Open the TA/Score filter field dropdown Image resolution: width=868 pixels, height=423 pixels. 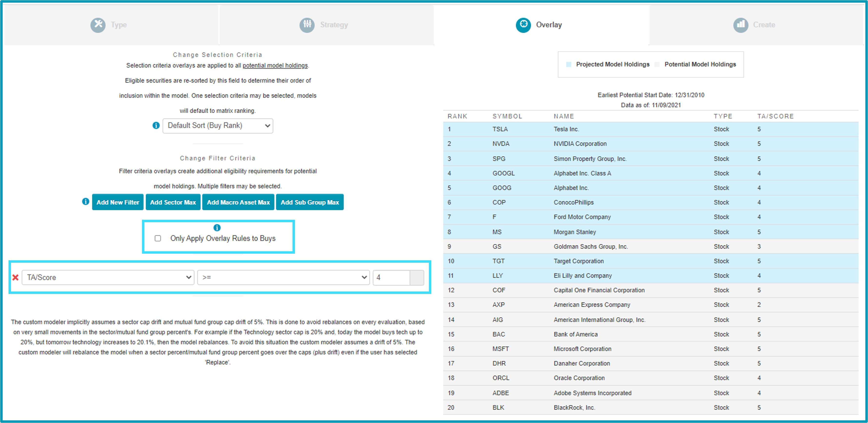108,277
